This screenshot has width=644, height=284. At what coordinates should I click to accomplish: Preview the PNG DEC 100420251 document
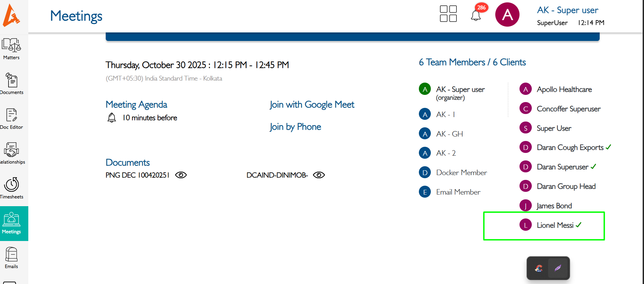(x=181, y=175)
